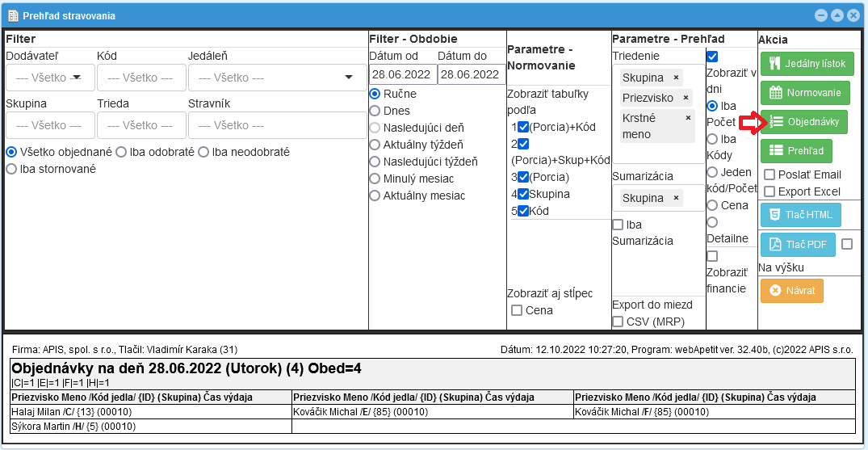Click the Dátum do field
The image size is (868, 450).
[x=471, y=75]
